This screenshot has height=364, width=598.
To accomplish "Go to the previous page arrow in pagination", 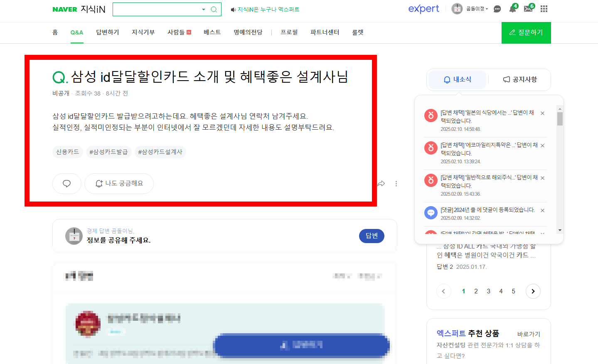I will click(x=443, y=291).
